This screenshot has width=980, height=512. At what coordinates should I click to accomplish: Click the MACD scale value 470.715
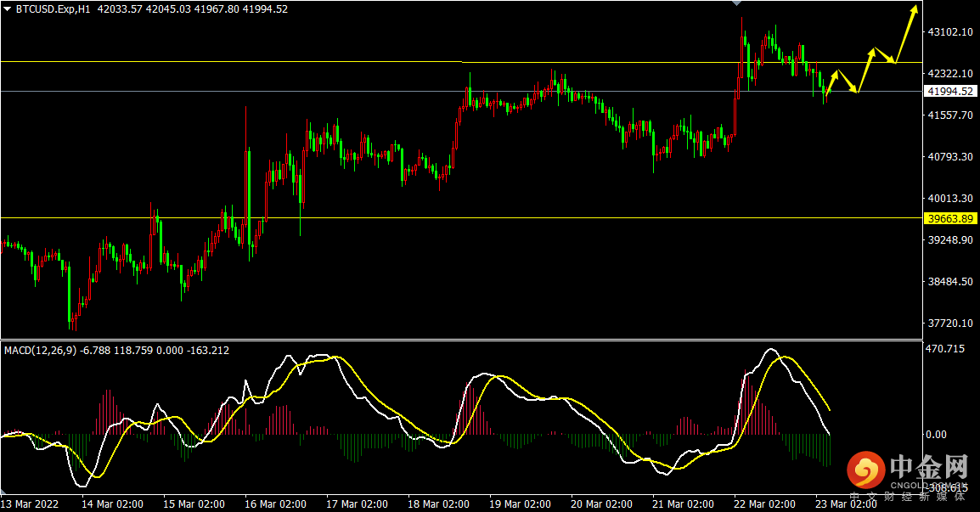[x=945, y=349]
